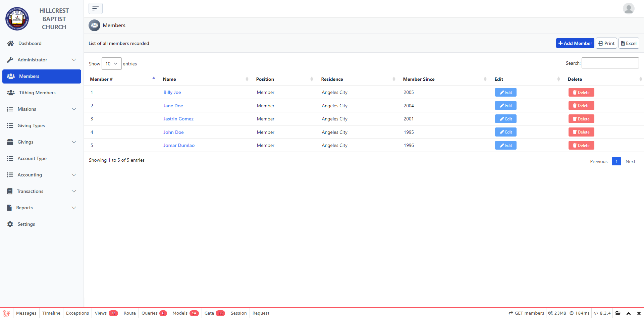The image size is (644, 319).
Task: Sort table by Residence column
Action: click(x=332, y=79)
